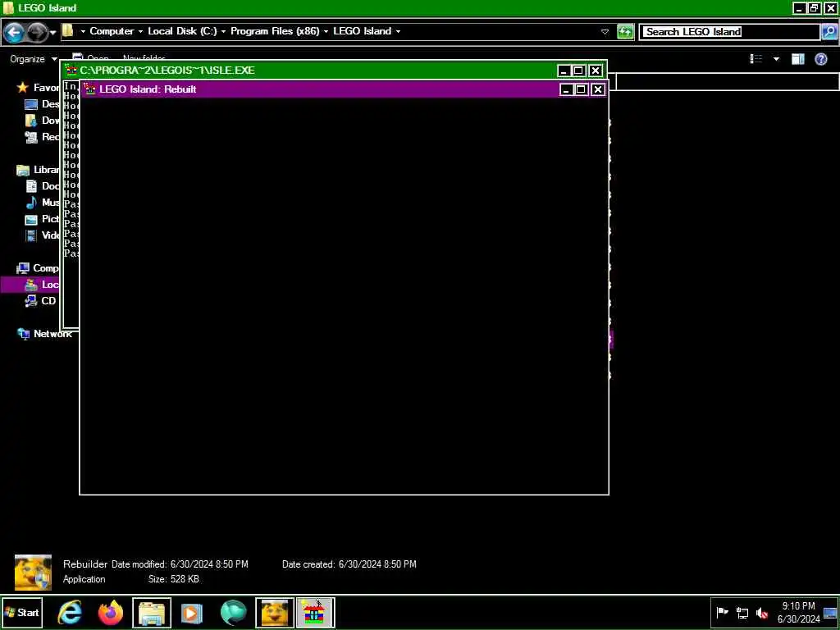
Task: Maximize the LEGO Island: Rebuilt window
Action: (581, 89)
